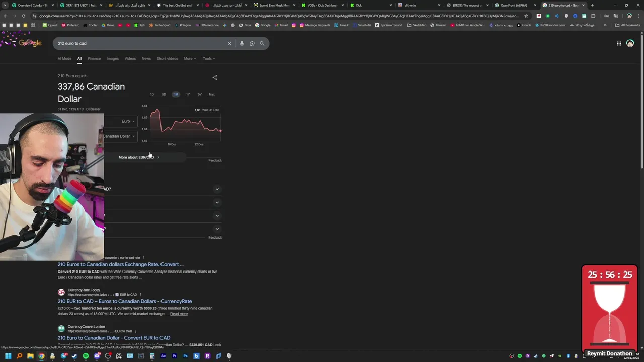Screen dimensions: 644x362
Task: Expand the Tools dropdown
Action: (x=209, y=59)
